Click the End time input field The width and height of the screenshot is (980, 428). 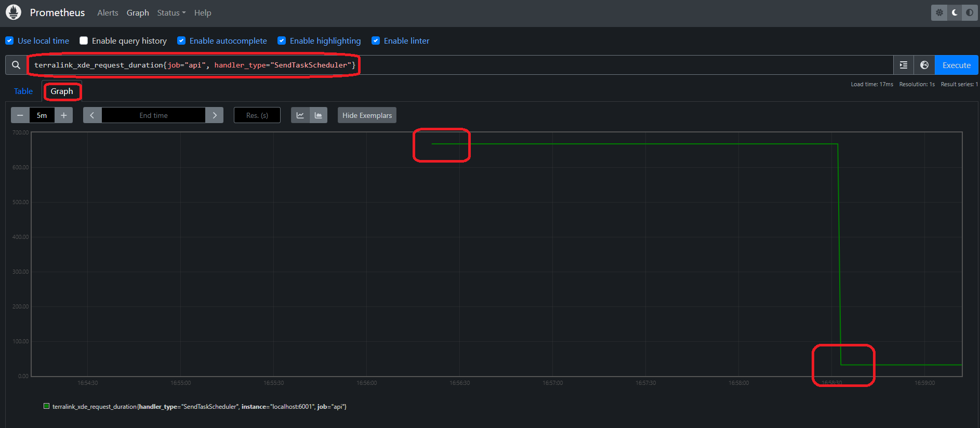[x=153, y=115]
